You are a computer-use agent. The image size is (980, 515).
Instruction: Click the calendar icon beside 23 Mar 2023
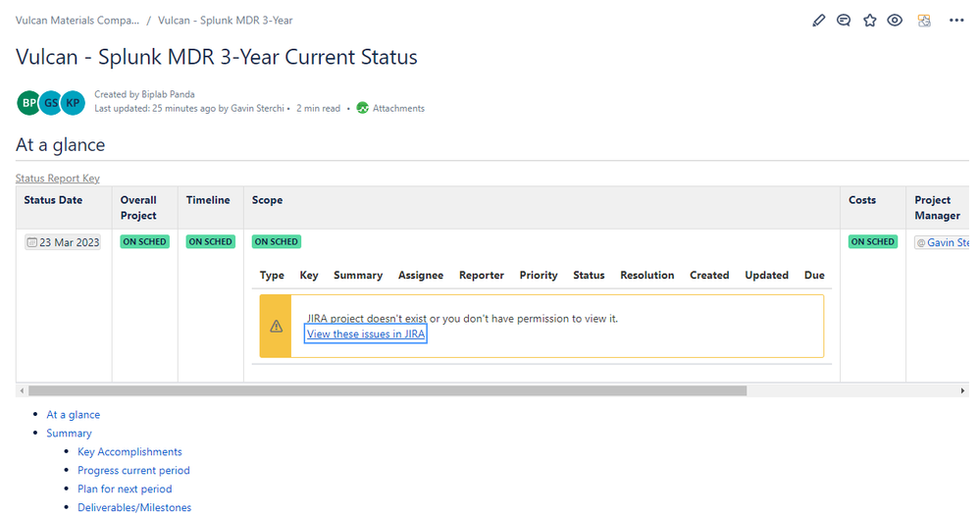click(31, 242)
